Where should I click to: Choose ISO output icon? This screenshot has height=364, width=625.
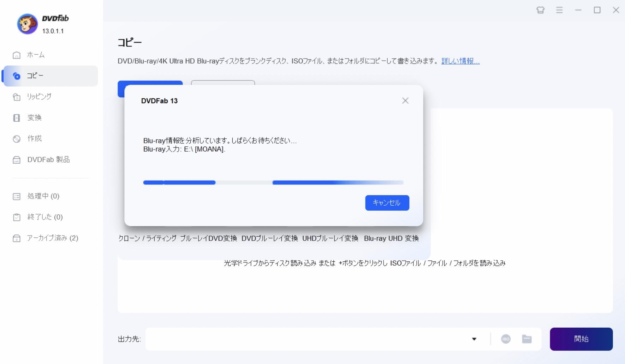coord(506,339)
